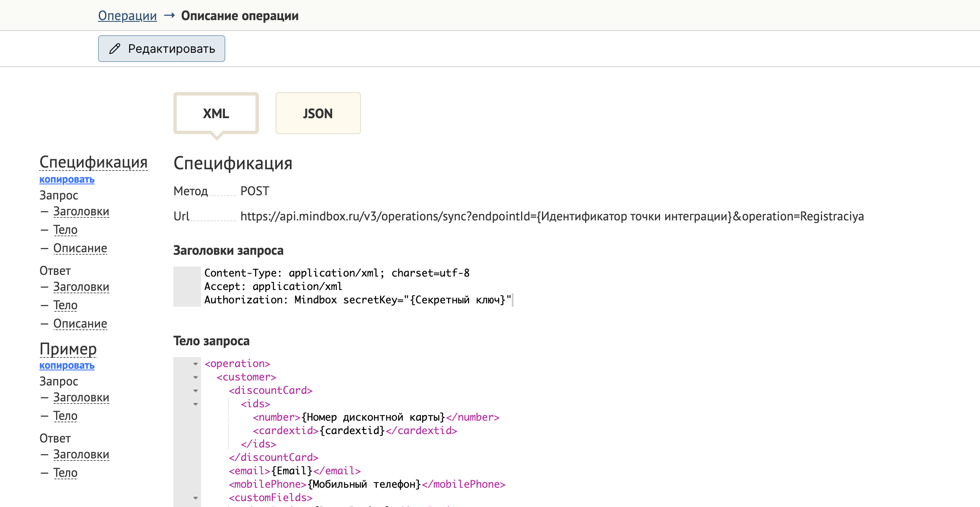Place cursor in the Authorization header line
980x507 pixels.
click(358, 300)
